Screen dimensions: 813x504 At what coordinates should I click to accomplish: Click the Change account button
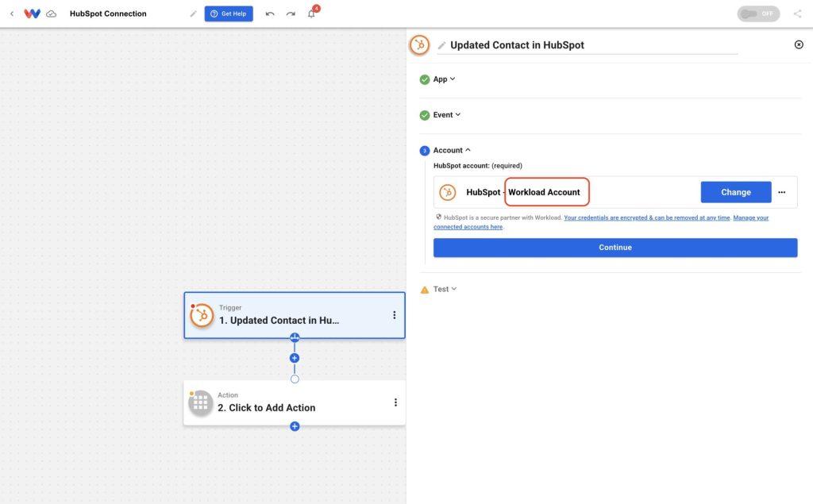(x=736, y=192)
